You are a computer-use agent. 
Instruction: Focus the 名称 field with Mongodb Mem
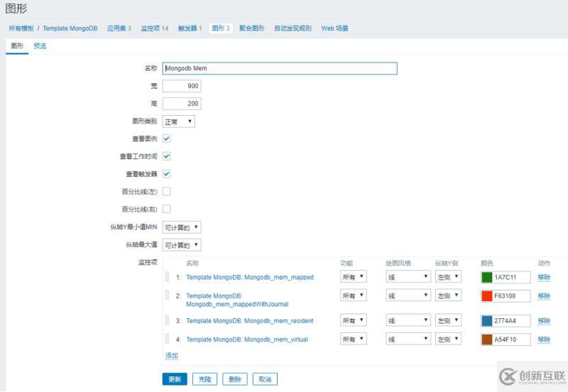pos(280,68)
